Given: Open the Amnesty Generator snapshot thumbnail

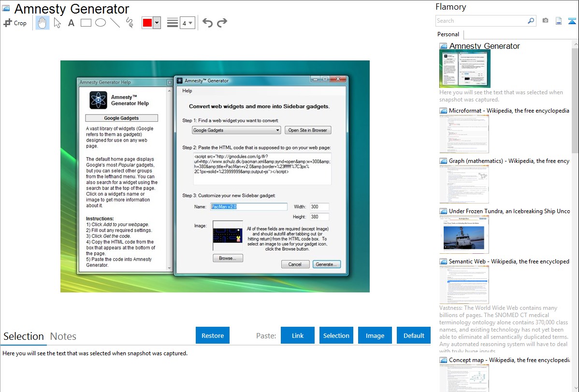Looking at the screenshot, I should point(465,69).
